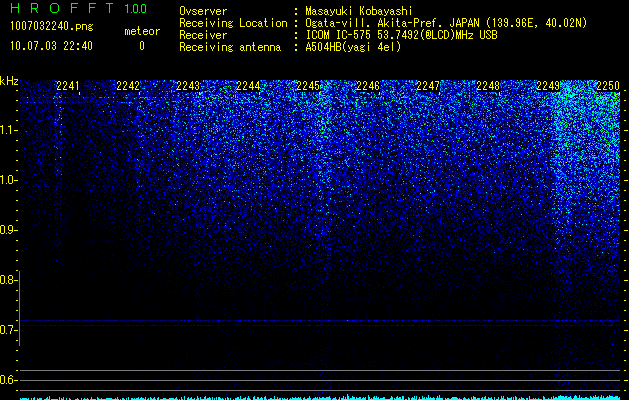Select the location text Ogata-vill. Akita-Pref. JAPAN
The width and height of the screenshot is (629, 400).
click(392, 23)
